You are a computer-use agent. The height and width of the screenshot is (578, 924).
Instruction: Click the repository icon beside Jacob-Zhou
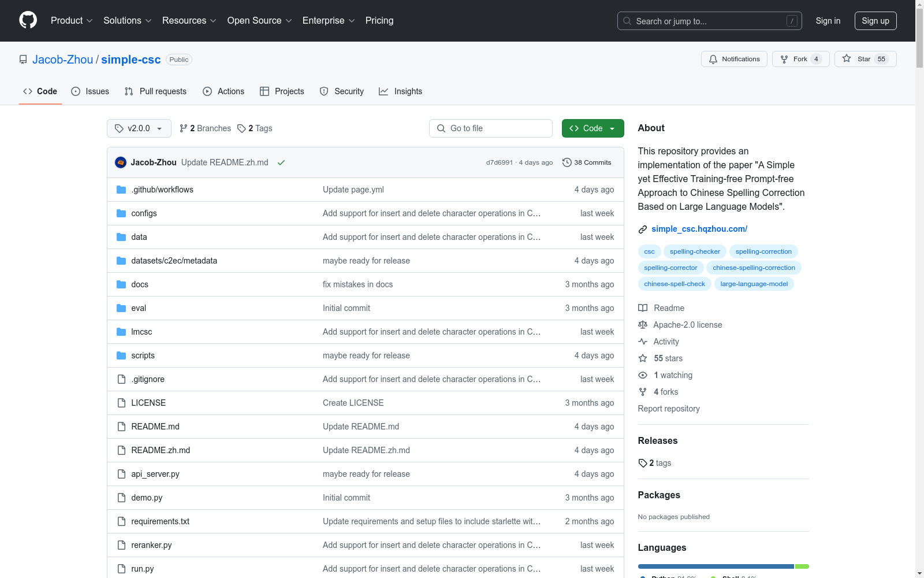point(23,60)
